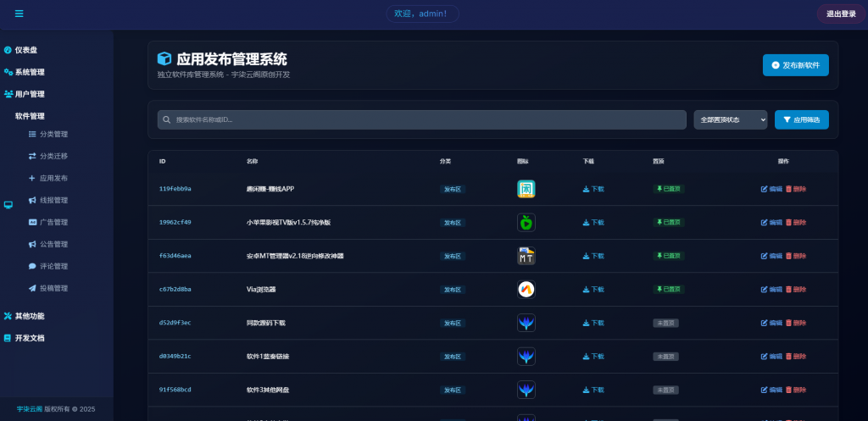Select 应用发布 in the sidebar

pyautogui.click(x=54, y=178)
